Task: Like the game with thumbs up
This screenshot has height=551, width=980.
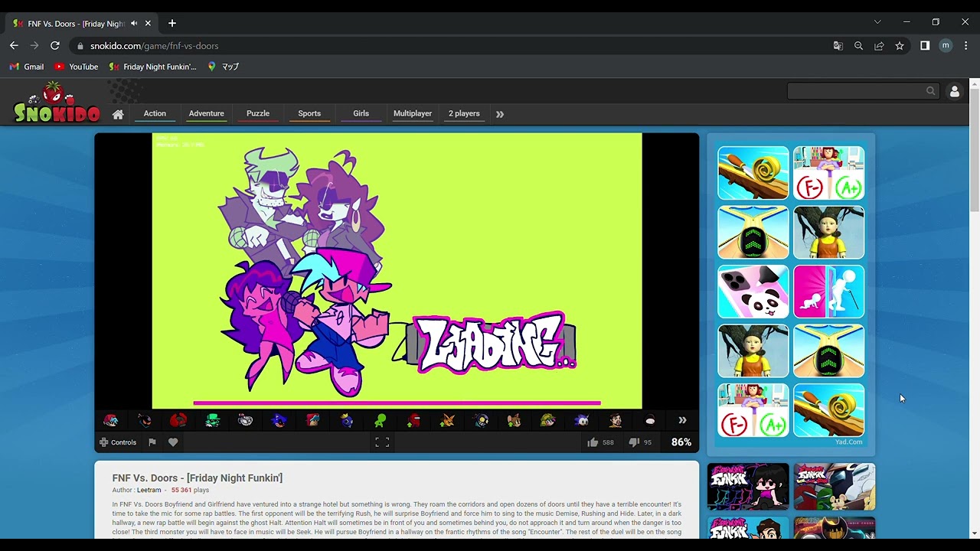Action: 593,442
